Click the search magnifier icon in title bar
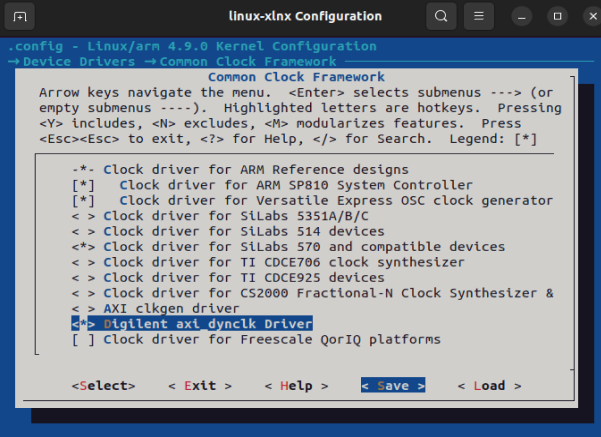 [441, 16]
